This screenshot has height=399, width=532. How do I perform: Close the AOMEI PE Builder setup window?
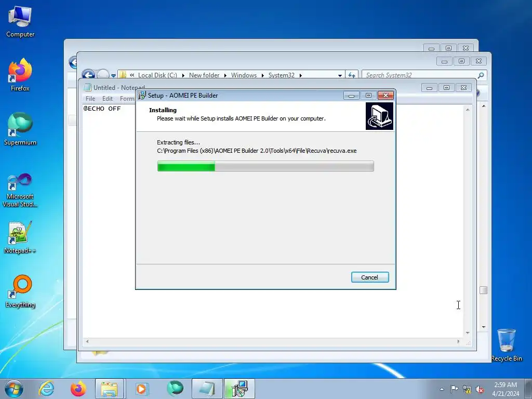click(385, 96)
